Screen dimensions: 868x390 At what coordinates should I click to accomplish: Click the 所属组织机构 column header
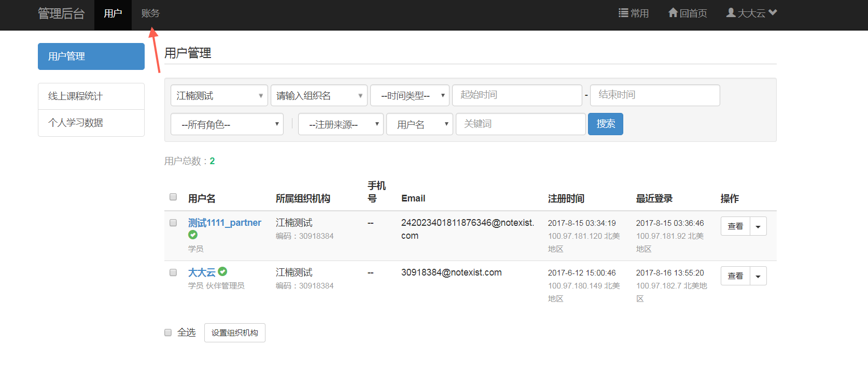303,198
